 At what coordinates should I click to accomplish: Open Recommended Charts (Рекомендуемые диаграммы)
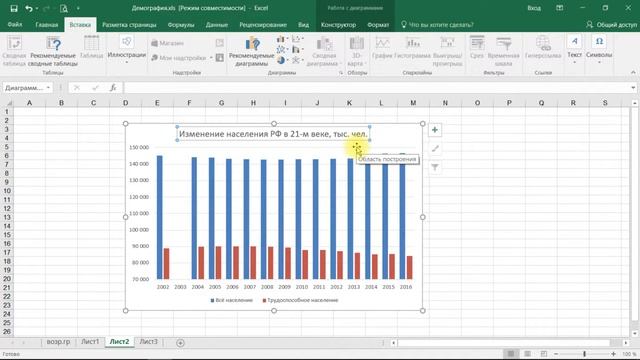[x=251, y=51]
